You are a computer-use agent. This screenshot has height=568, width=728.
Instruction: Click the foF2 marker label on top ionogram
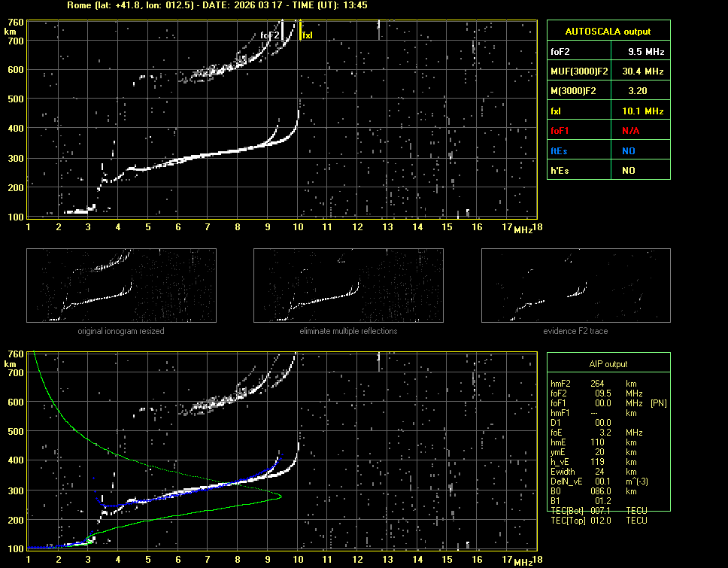[x=270, y=35]
